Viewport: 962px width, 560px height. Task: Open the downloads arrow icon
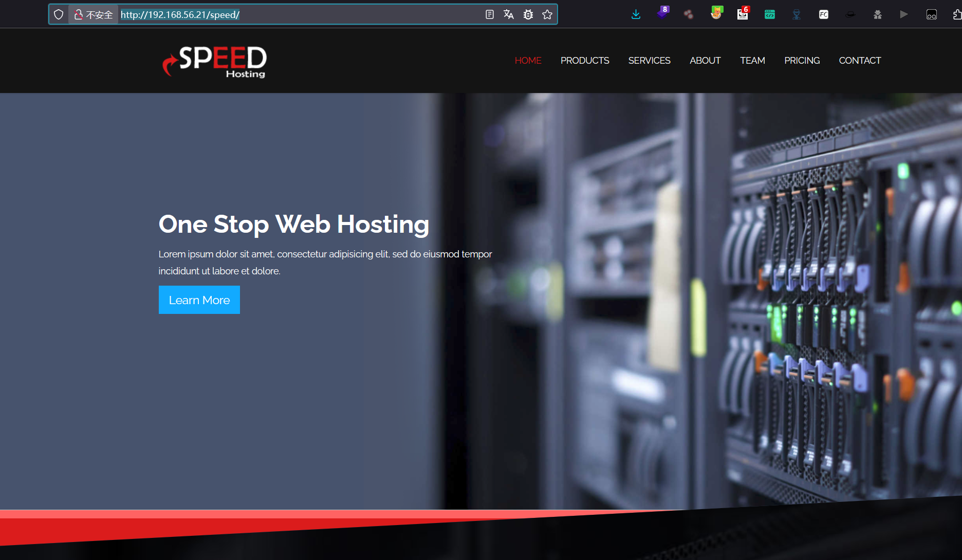tap(636, 14)
